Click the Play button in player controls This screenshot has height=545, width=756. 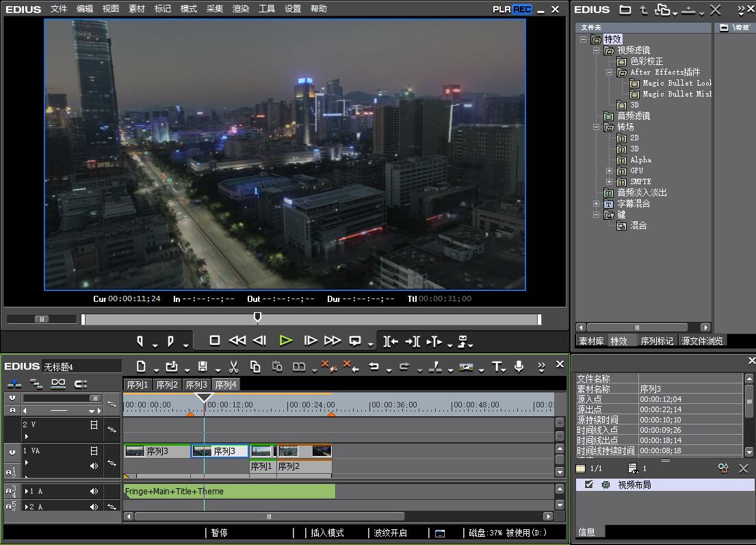click(x=285, y=340)
